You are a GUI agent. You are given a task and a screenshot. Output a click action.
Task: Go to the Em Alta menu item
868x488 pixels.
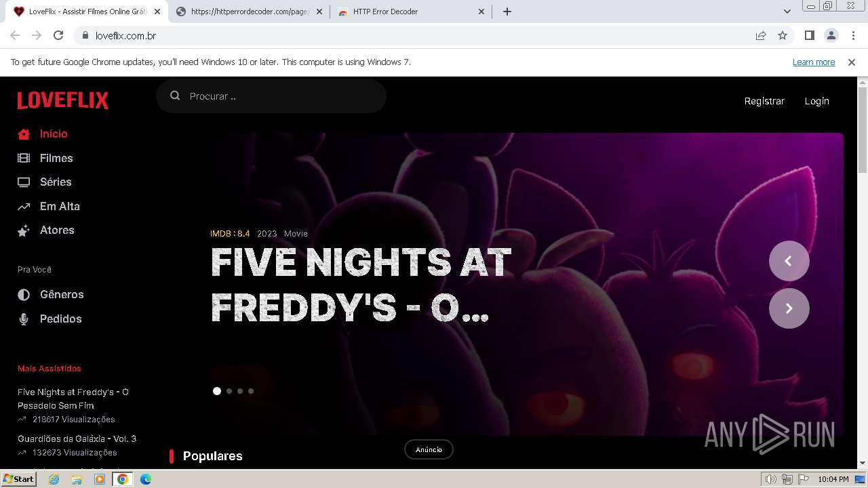[x=60, y=206]
